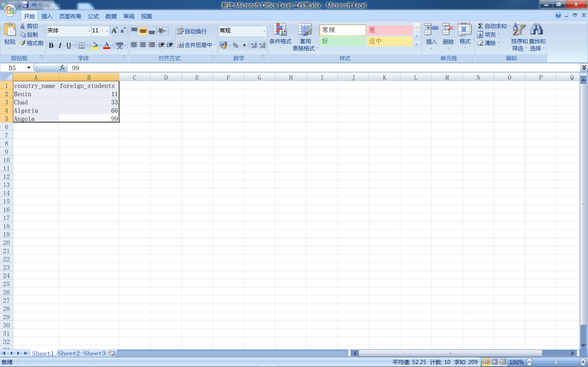Click the Insert Function fx icon
The height and width of the screenshot is (367, 588).
click(62, 68)
